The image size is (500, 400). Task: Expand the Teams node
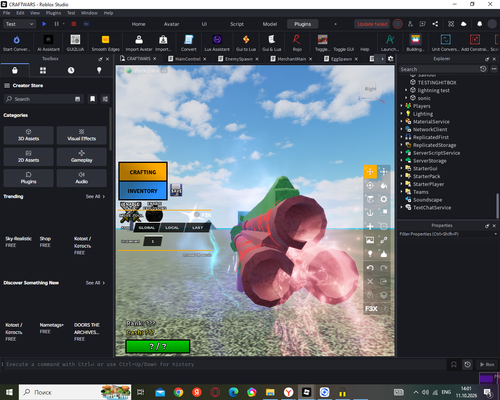(402, 192)
